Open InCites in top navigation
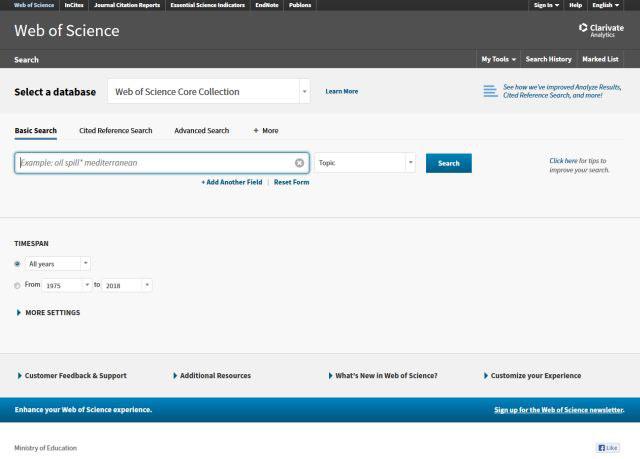640x459 pixels. coord(74,5)
